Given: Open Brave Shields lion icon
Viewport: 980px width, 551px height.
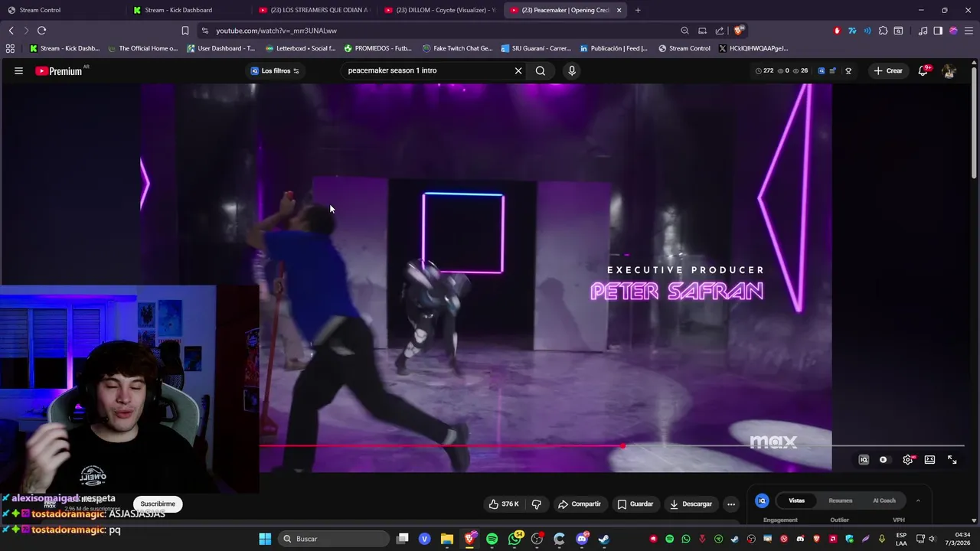Looking at the screenshot, I should (x=738, y=31).
